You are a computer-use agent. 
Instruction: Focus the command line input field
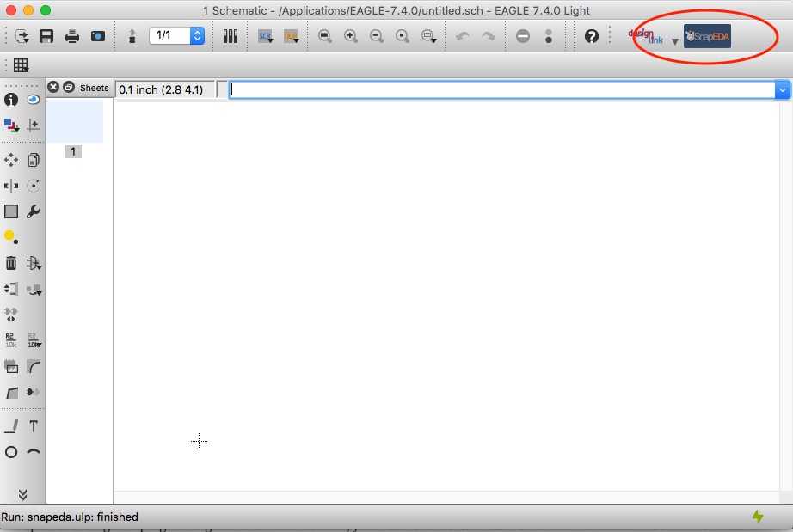pyautogui.click(x=502, y=90)
